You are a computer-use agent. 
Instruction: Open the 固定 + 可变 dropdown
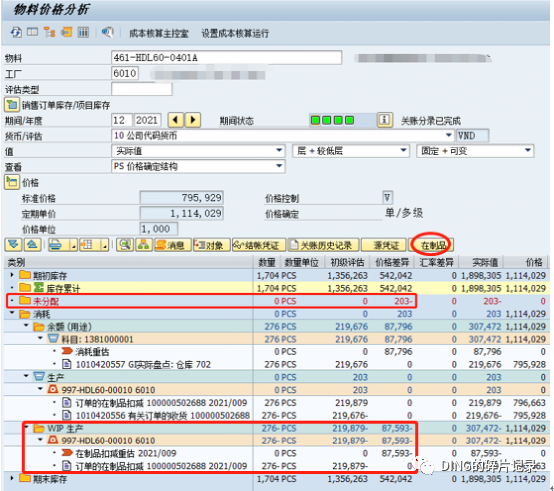(528, 151)
